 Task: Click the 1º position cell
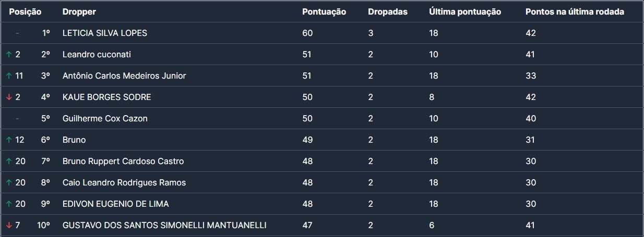pyautogui.click(x=46, y=33)
